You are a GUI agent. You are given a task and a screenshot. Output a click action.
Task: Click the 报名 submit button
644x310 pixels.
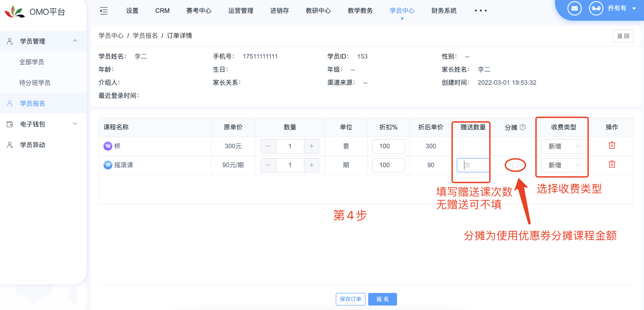[x=382, y=299]
